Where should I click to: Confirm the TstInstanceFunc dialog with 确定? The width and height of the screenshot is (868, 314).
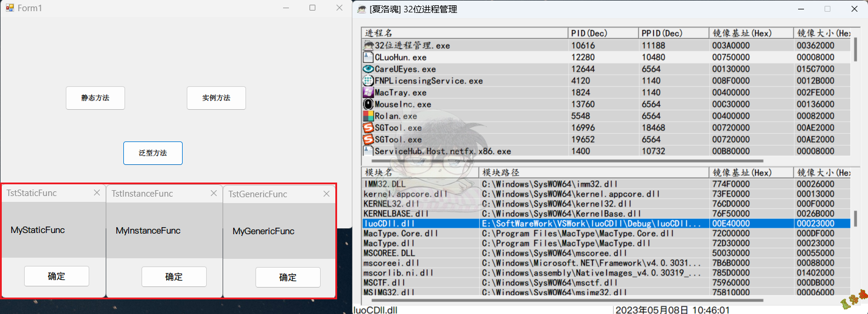174,276
